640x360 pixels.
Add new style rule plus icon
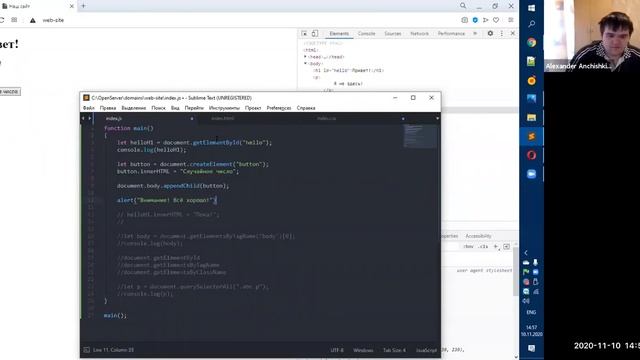(x=496, y=247)
